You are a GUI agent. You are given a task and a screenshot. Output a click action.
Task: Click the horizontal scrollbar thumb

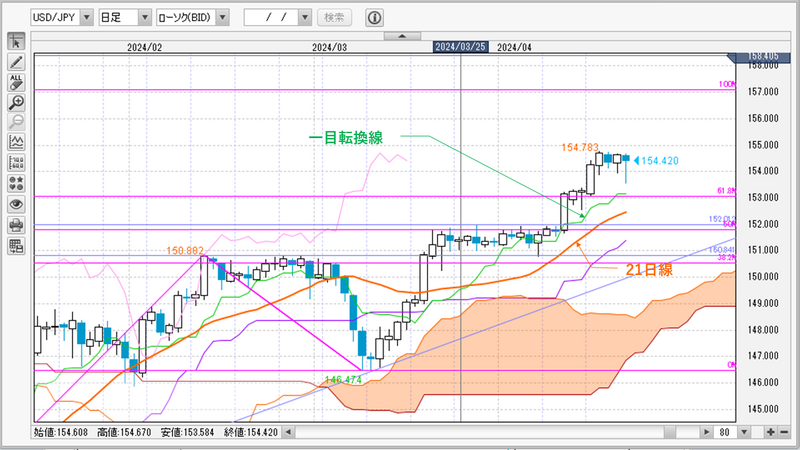coord(670,432)
